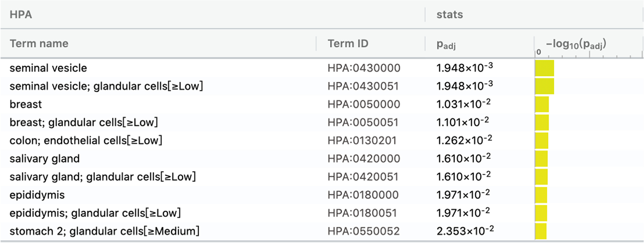Open term ID HPA:0180051
Screen dimensions: 644x243
362,213
